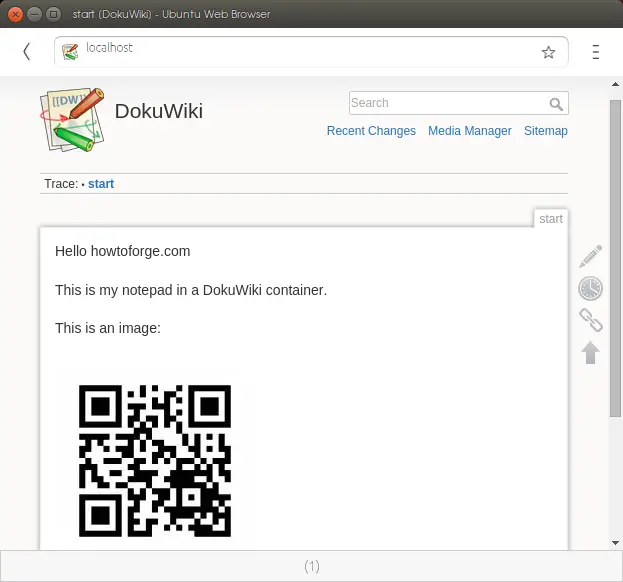Click the text 'This is my notepad in a DokuWiki container.'
The width and height of the screenshot is (623, 582).
point(191,290)
